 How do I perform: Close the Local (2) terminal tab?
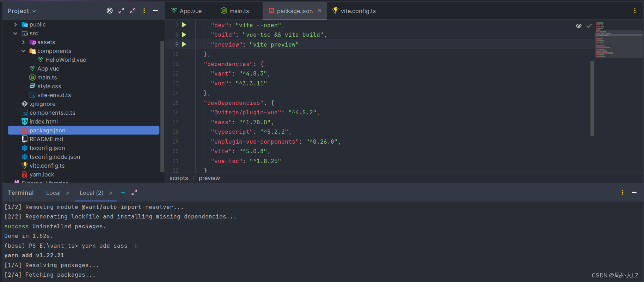coord(111,193)
